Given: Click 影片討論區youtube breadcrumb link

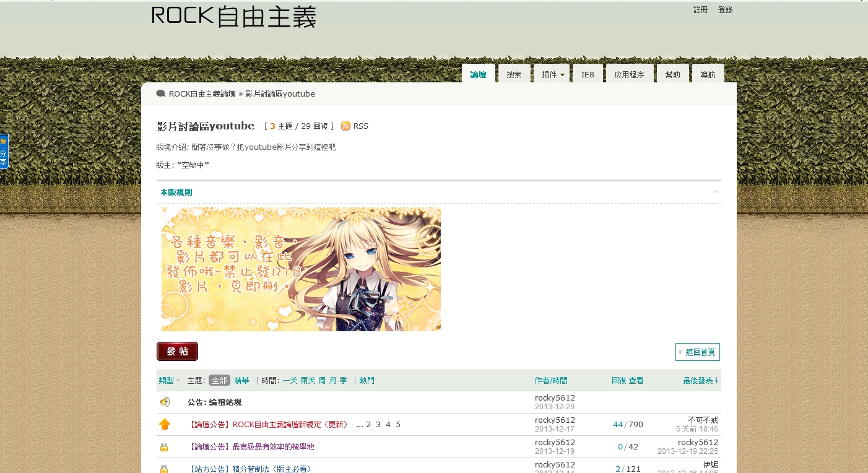Looking at the screenshot, I should tap(280, 94).
